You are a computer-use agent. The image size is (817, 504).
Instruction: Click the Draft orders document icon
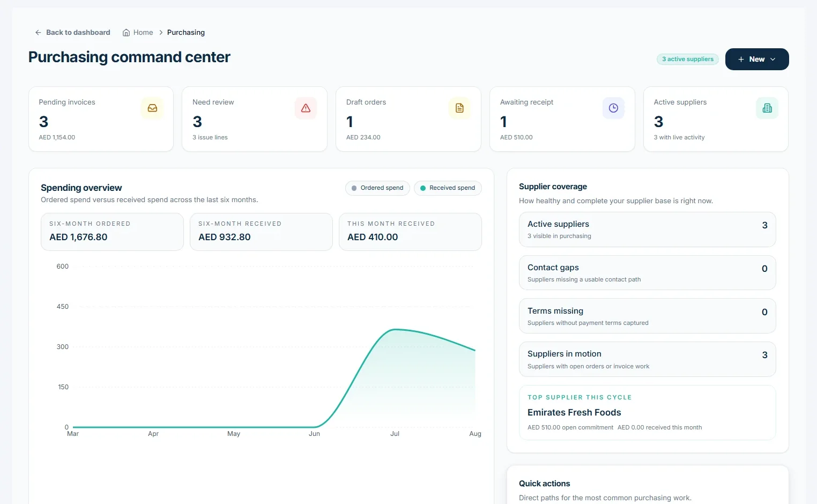pos(459,108)
